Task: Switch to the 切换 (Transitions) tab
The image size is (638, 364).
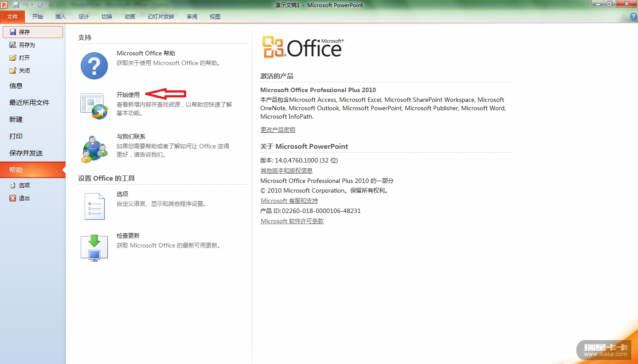Action: click(x=107, y=17)
